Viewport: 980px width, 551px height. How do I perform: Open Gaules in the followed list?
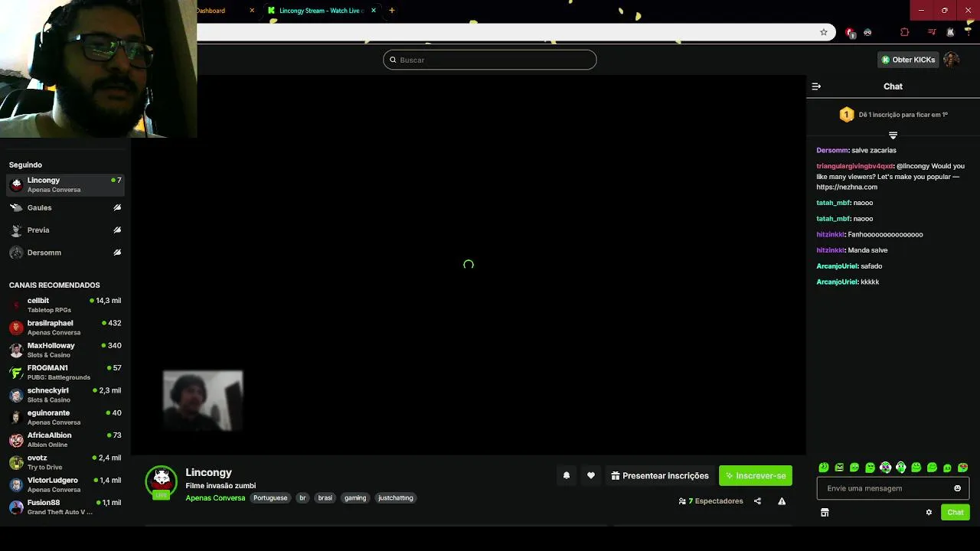pos(65,207)
